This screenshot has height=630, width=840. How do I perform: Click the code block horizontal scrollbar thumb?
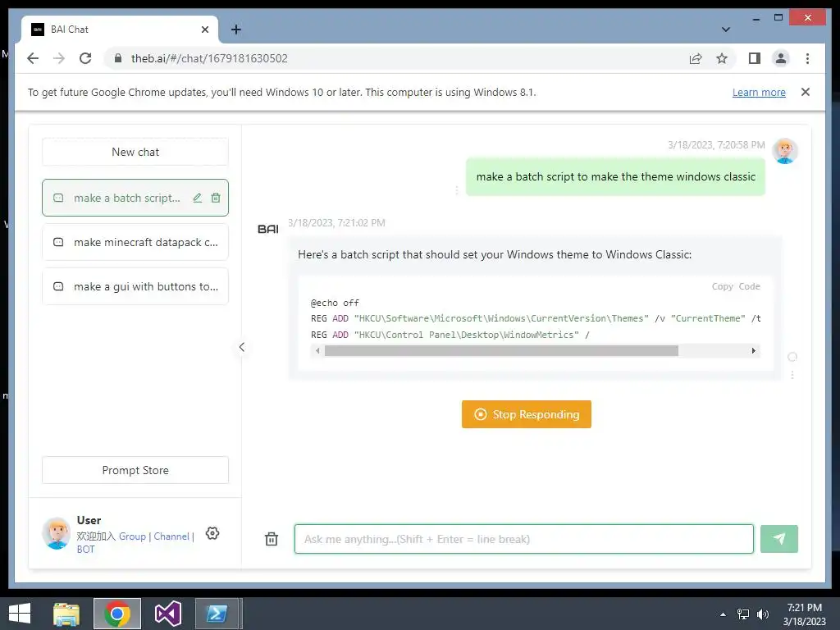tap(501, 351)
